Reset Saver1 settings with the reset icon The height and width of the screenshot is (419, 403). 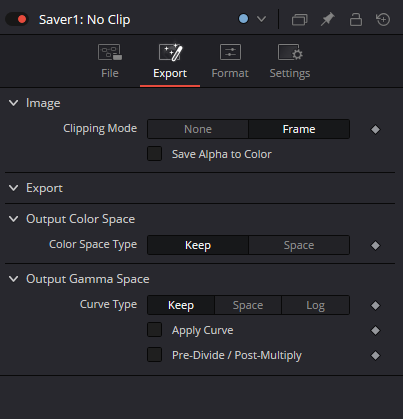(x=383, y=19)
